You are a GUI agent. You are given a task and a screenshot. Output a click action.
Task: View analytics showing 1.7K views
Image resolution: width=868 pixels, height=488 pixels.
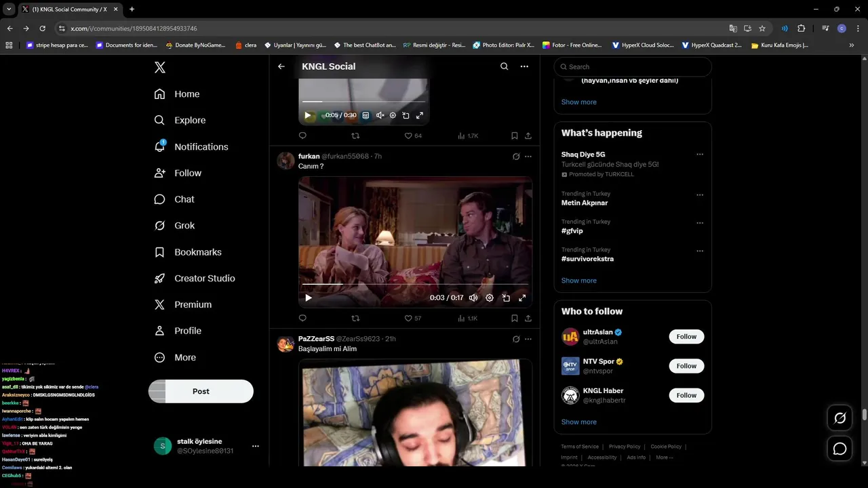pos(468,136)
